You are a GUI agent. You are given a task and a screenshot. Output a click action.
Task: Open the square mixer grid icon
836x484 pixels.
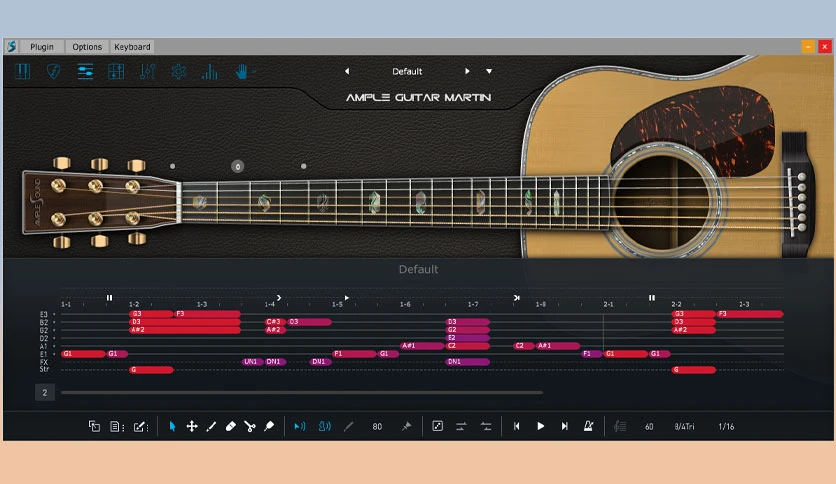116,71
